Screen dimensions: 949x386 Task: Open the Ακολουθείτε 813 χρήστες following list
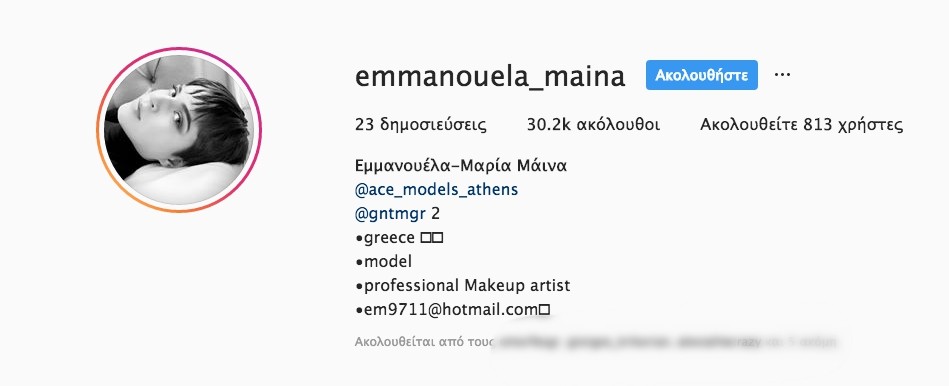click(801, 125)
